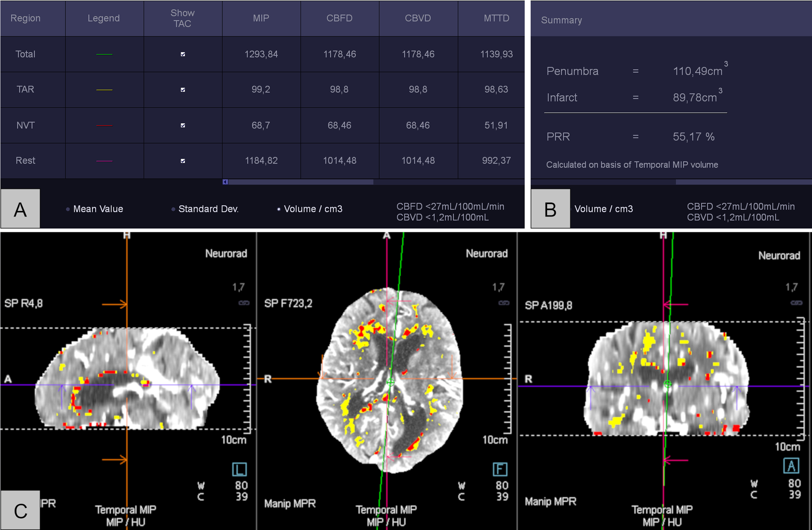Click the SP F723,2 slice position label
The width and height of the screenshot is (812, 530).
(x=288, y=304)
